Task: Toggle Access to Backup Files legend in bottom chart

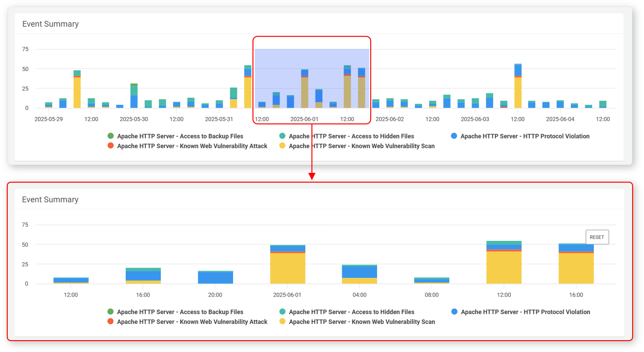Action: [175, 312]
